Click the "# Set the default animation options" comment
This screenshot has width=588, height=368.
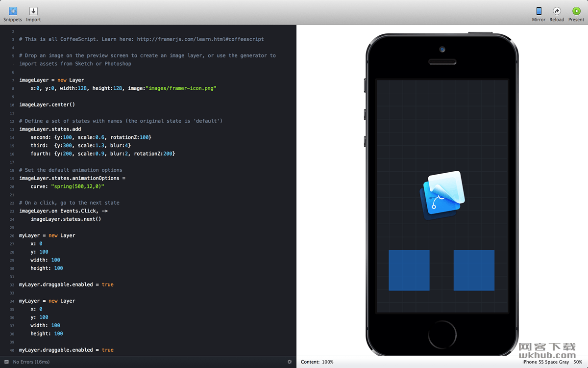pos(71,170)
